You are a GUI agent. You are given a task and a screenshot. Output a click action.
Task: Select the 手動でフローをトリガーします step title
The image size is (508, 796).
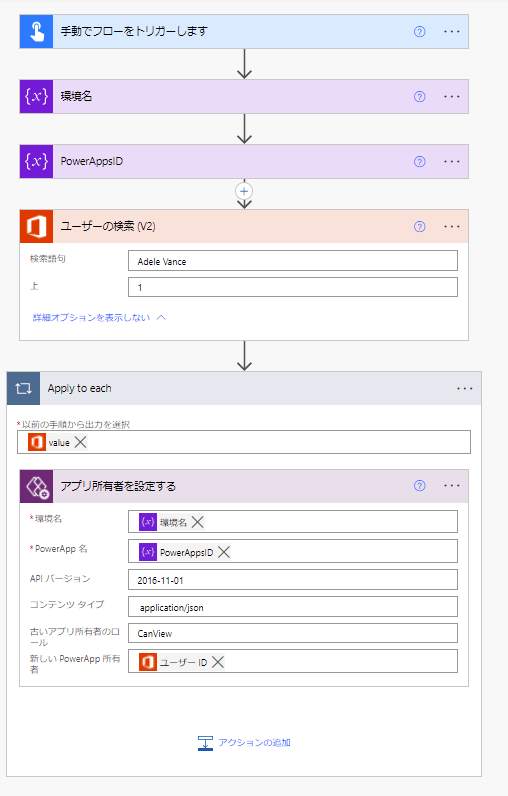(134, 31)
